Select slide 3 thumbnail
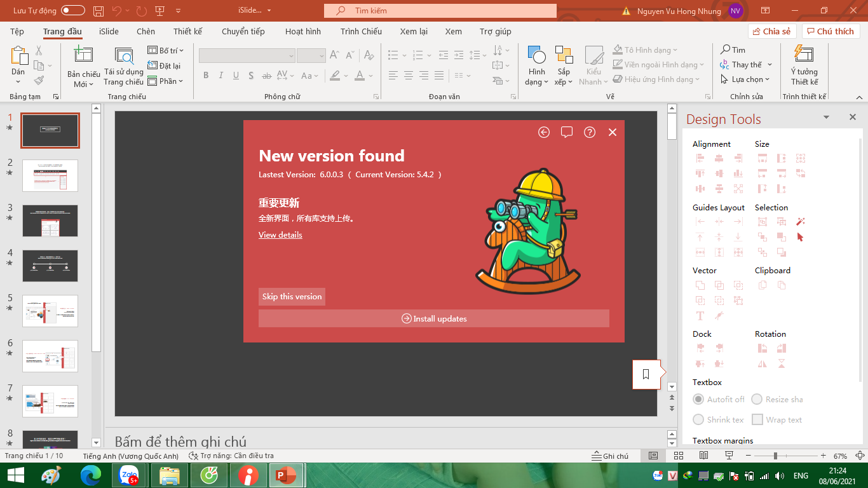The width and height of the screenshot is (868, 488). 50,220
